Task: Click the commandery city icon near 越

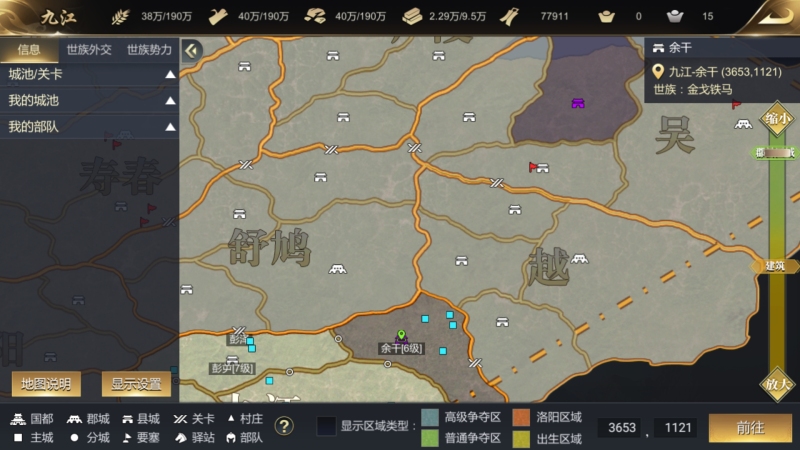Action: pos(579,259)
